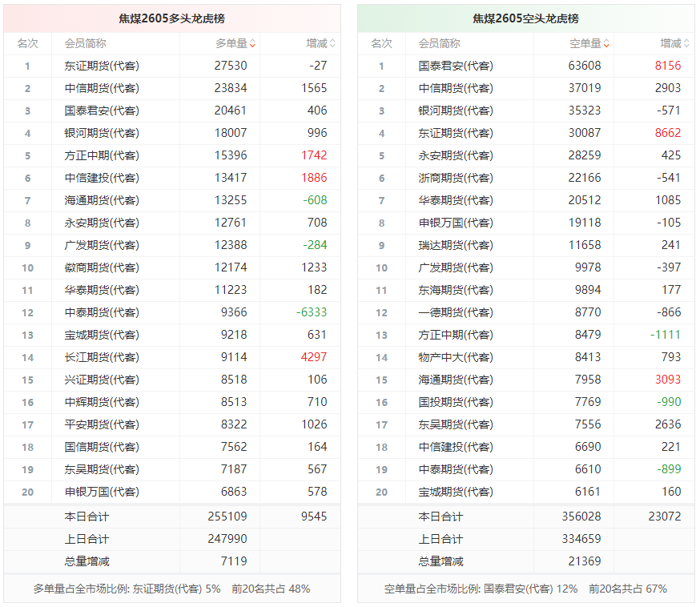
Task: Click long table 上日合计 total 247990
Action: tap(227, 539)
